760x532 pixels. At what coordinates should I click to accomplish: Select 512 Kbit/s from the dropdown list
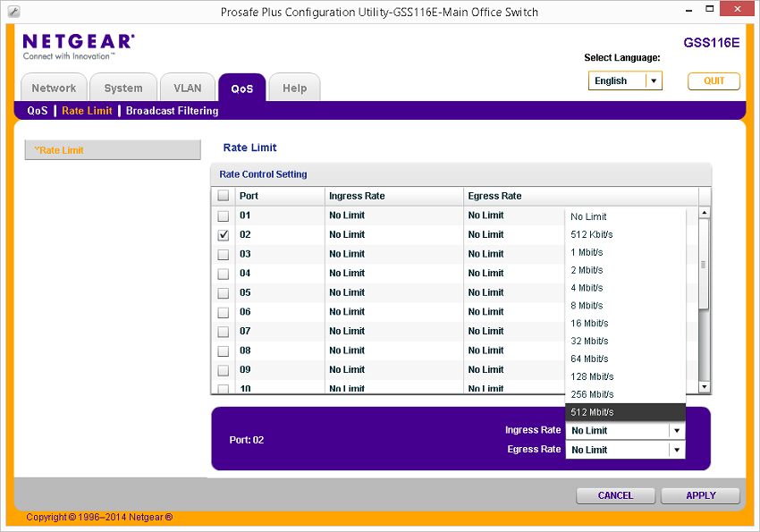coord(625,234)
